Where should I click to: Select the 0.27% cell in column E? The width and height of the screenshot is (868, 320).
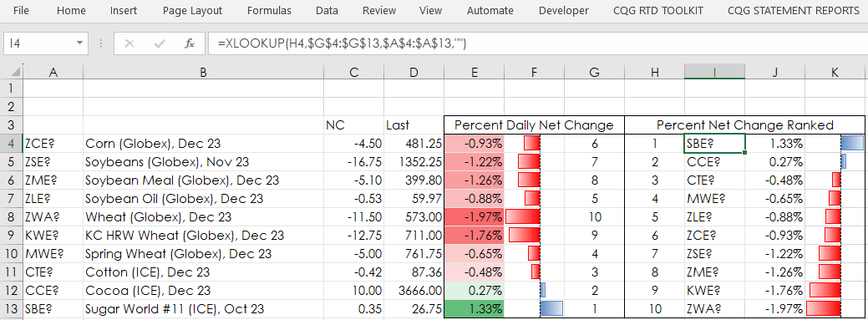(474, 290)
